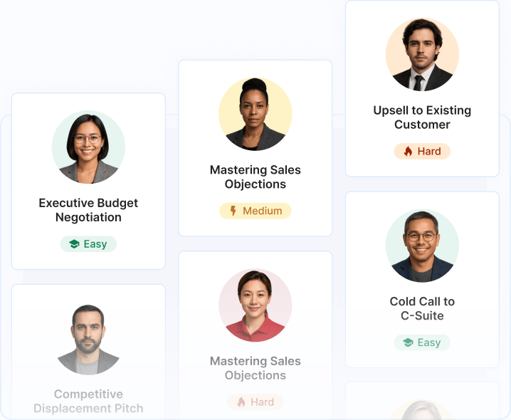Screen dimensions: 511x420
Task: Open the Executive Budget Negotiation title
Action: [x=88, y=210]
